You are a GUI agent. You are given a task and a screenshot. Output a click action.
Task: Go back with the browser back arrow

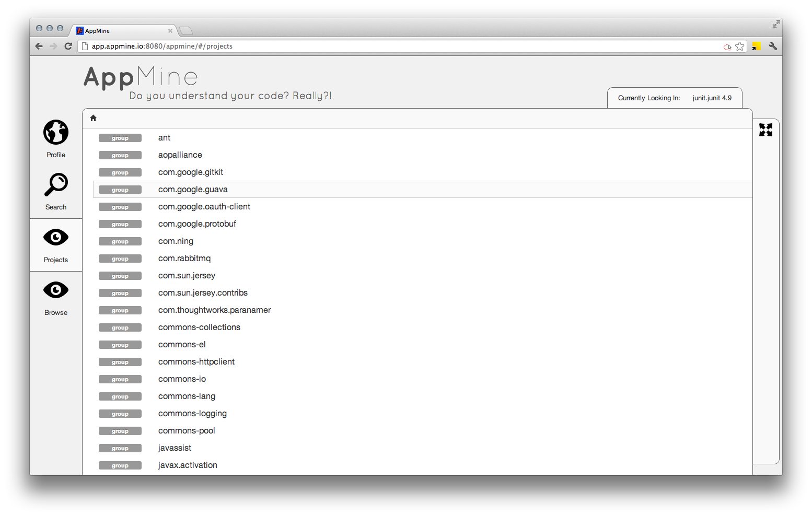point(39,46)
